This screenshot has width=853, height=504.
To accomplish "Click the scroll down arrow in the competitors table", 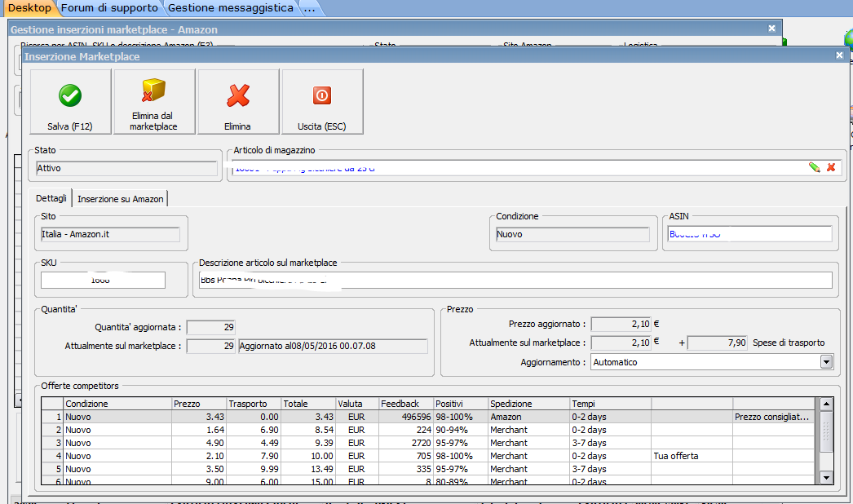I will coord(826,478).
